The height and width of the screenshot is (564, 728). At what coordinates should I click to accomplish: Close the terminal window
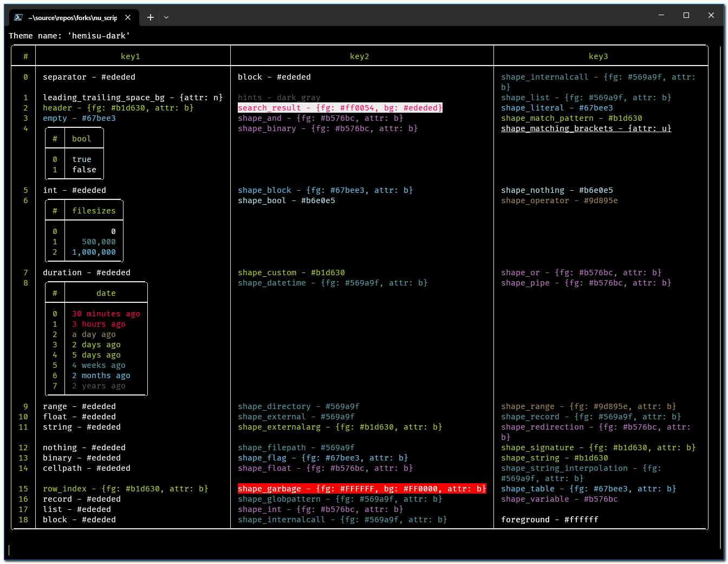[x=711, y=15]
